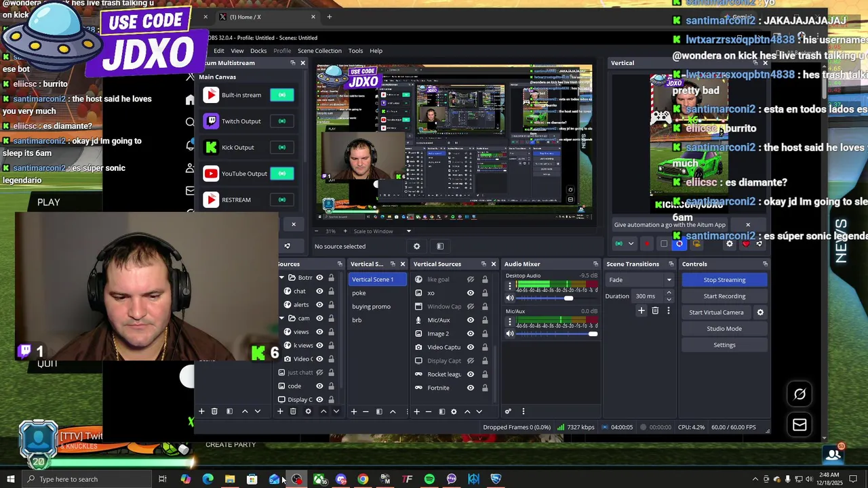Open the Scale to Window dropdown
This screenshot has width=868, height=488.
click(382, 231)
